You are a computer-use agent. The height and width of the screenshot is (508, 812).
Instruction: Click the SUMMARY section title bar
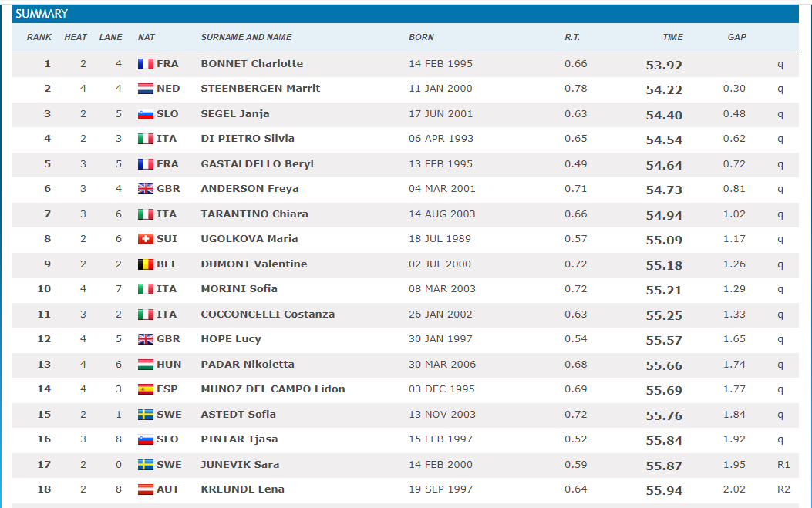click(406, 14)
